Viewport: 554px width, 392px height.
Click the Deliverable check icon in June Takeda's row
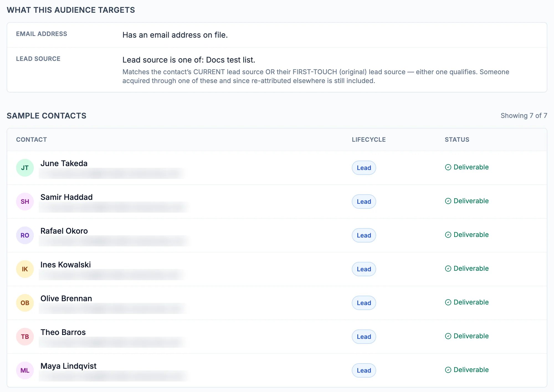point(448,167)
